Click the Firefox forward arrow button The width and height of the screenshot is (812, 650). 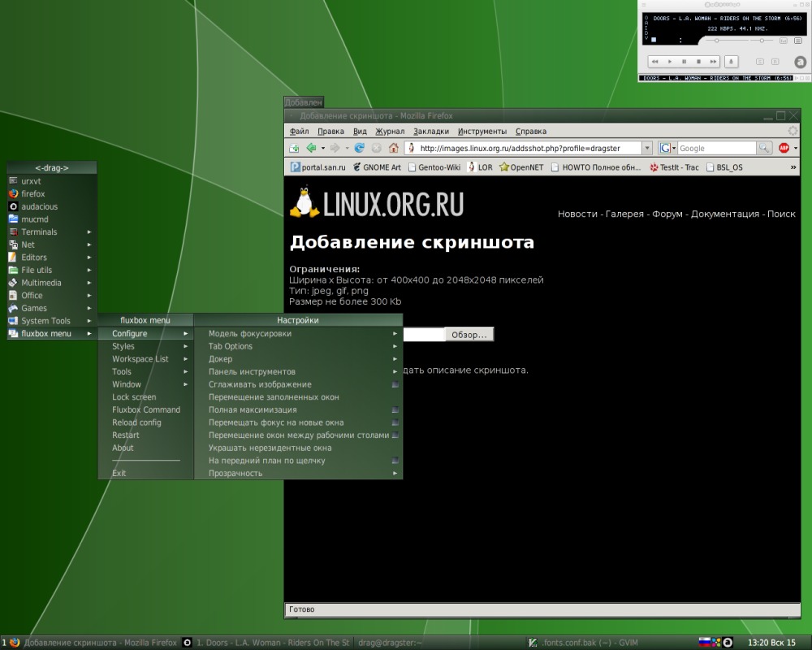[335, 148]
